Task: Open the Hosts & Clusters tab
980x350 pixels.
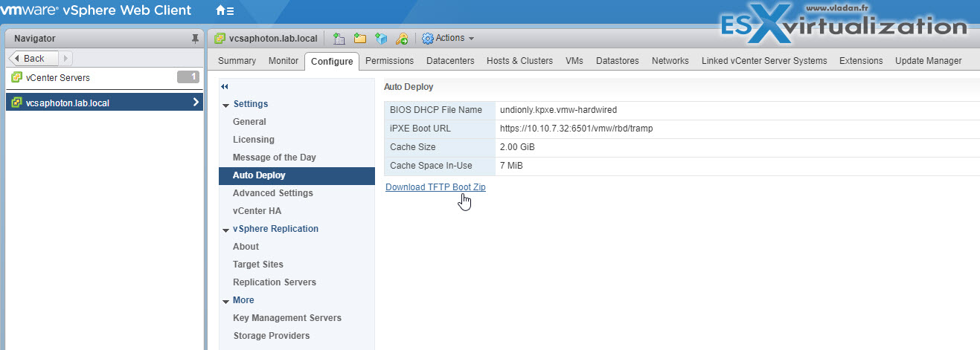Action: 519,61
